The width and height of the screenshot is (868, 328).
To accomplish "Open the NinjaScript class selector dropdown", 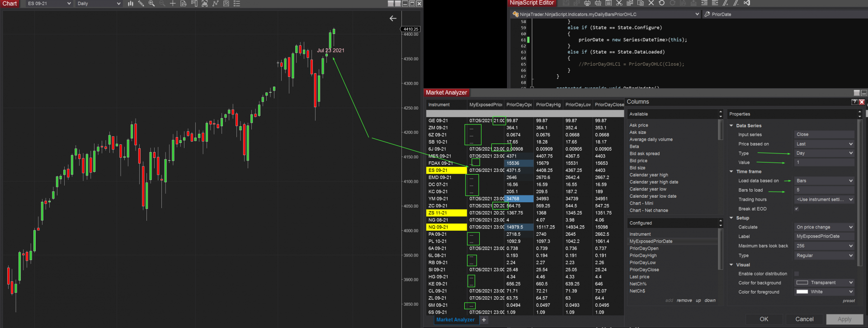I will click(606, 14).
